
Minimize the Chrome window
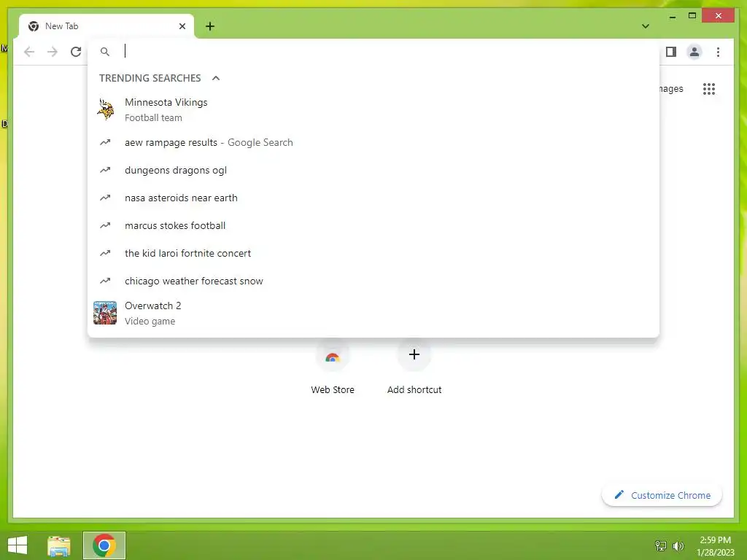click(x=672, y=17)
